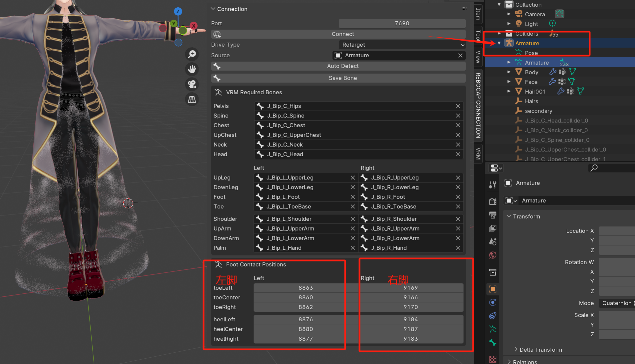
Task: Expand the Camera item in outliner
Action: tap(509, 14)
